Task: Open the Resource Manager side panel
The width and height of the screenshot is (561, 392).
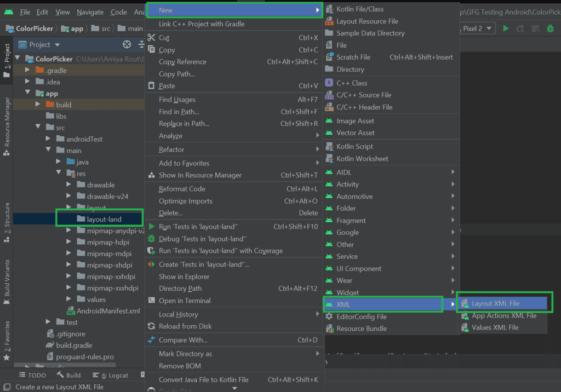Action: click(x=7, y=126)
